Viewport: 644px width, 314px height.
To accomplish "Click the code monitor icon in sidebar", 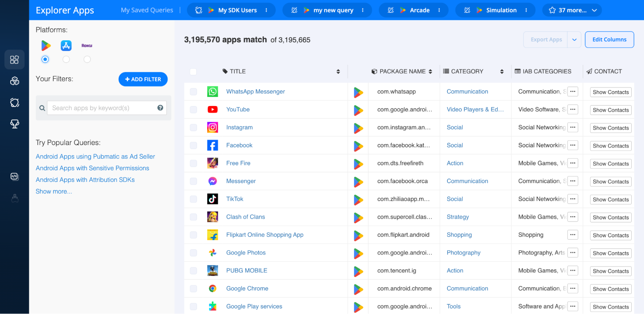I will (x=14, y=176).
